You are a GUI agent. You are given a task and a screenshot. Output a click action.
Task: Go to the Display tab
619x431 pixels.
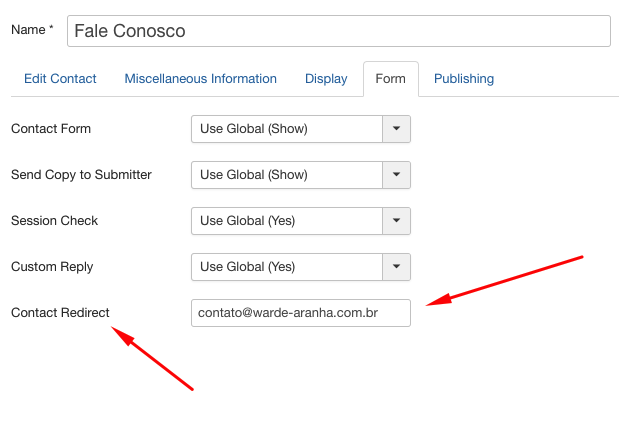[x=326, y=79]
